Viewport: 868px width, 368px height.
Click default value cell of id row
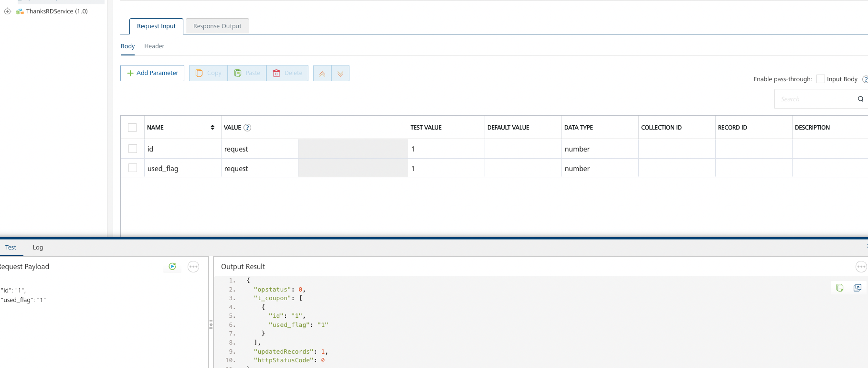523,149
